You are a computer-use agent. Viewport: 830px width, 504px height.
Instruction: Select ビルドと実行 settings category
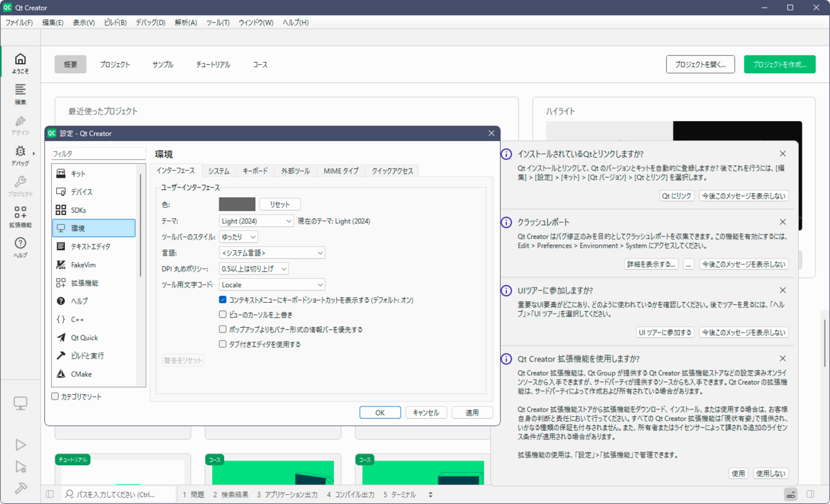click(x=93, y=355)
